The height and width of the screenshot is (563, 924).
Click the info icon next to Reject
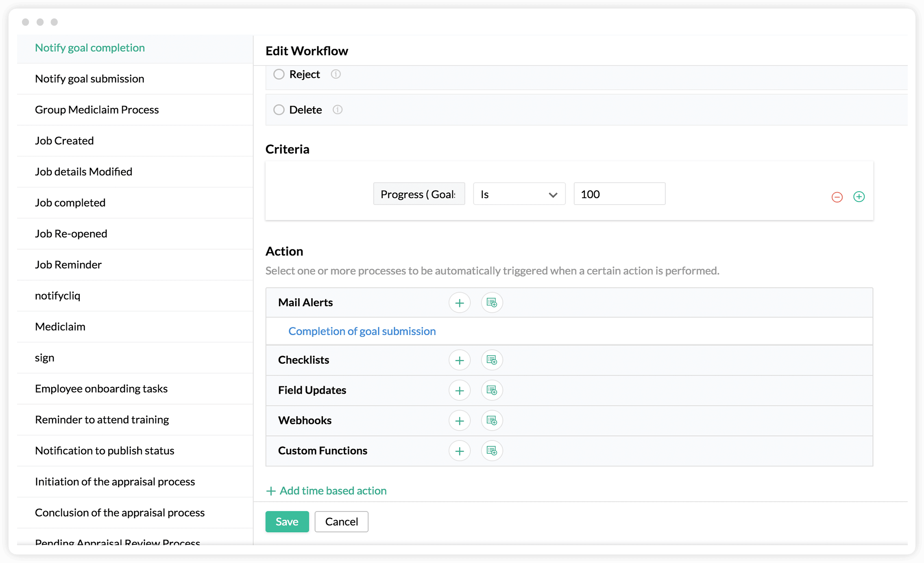pyautogui.click(x=336, y=74)
